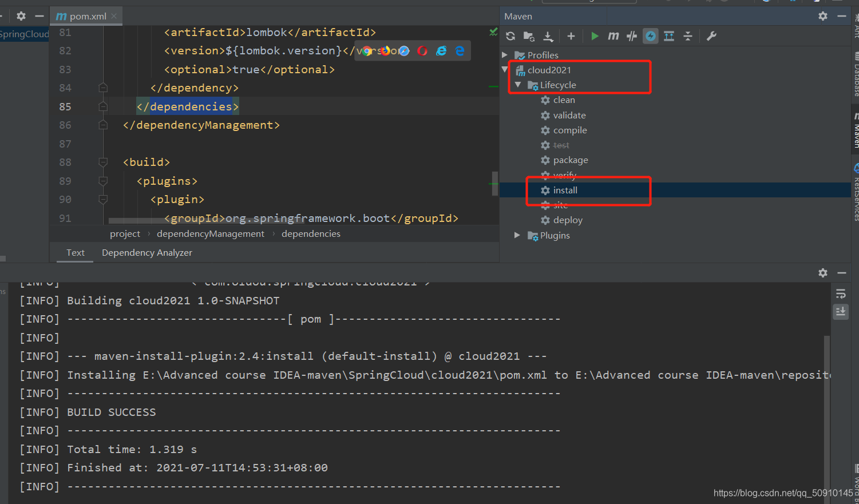Screen dimensions: 859x504
Task: Open pom.xml in Internet Explorer icon
Action: coord(441,51)
